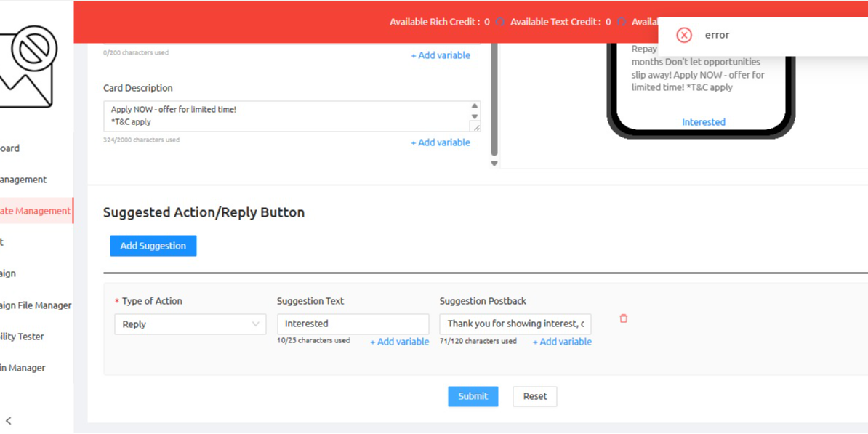Image resolution: width=868 pixels, height=434 pixels.
Task: Open the Type of Action dropdown
Action: click(190, 324)
